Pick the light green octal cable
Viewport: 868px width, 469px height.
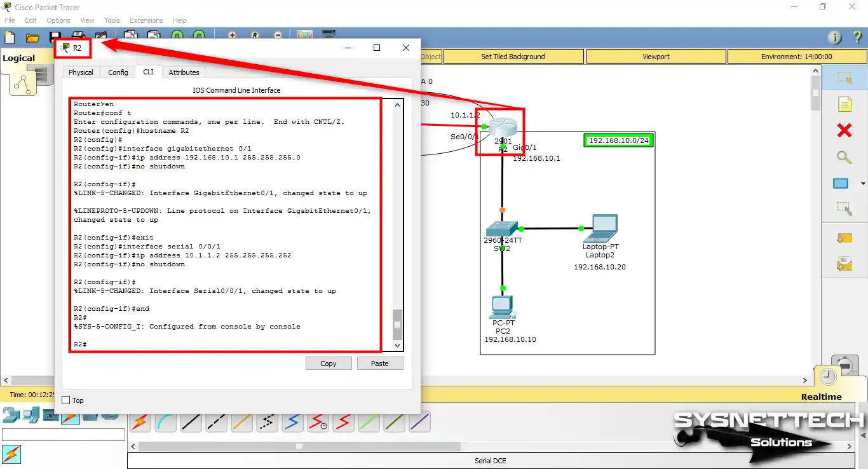[x=369, y=421]
